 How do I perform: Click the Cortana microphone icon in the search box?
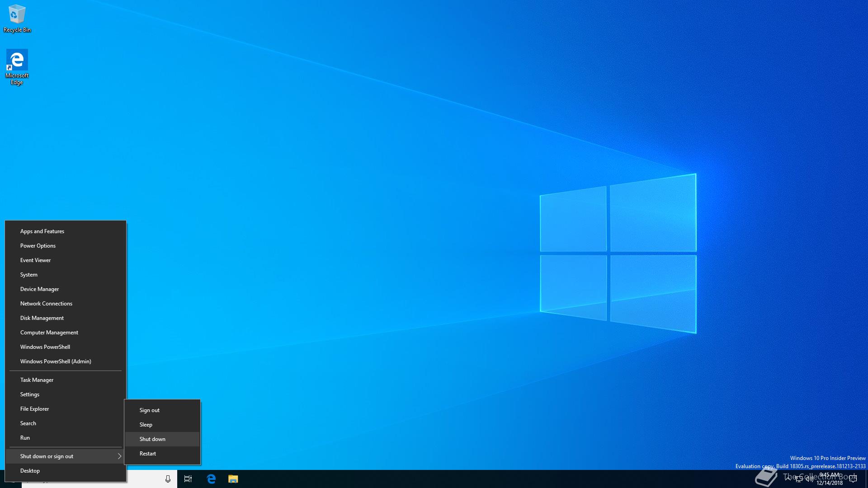[168, 479]
